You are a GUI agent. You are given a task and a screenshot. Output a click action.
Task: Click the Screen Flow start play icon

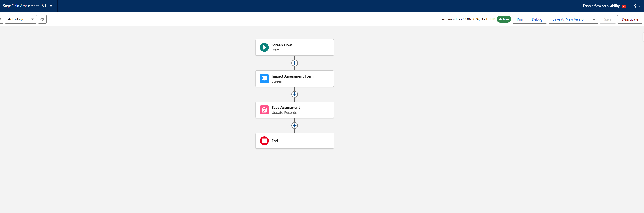click(264, 47)
